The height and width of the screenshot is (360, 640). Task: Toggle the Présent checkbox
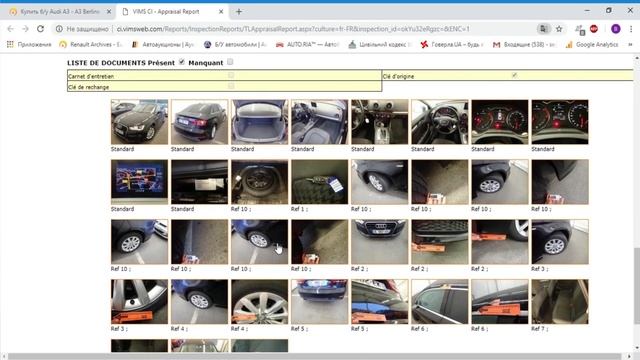click(x=182, y=62)
